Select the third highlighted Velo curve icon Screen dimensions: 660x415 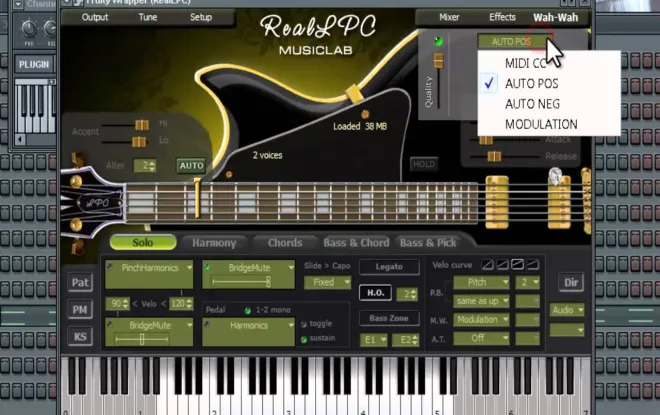pos(517,265)
